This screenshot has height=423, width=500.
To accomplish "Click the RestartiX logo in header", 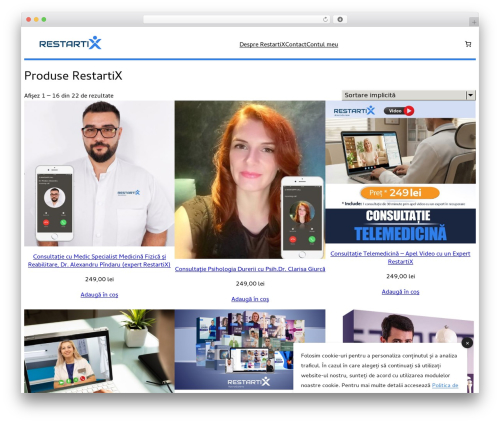I will point(70,43).
